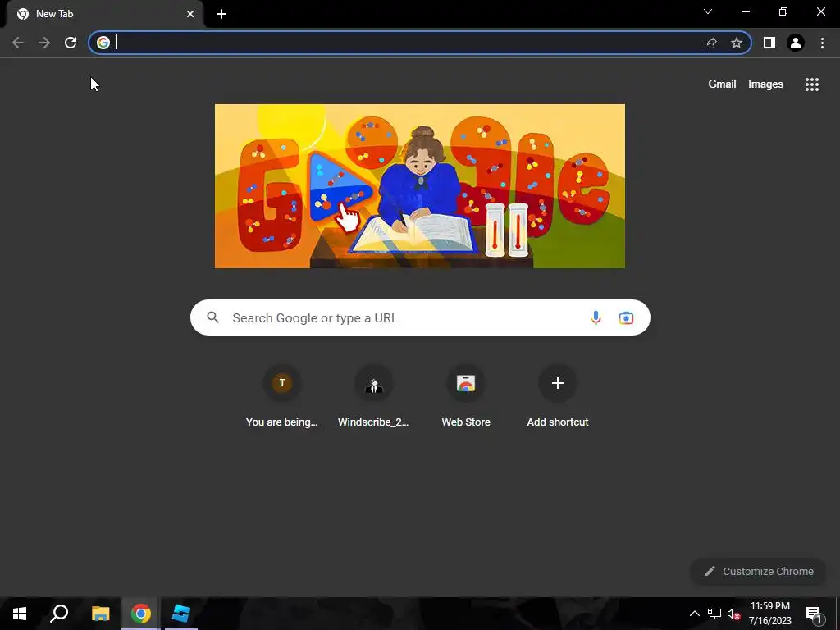Bookmark this tab with the star icon
840x630 pixels.
tap(737, 43)
